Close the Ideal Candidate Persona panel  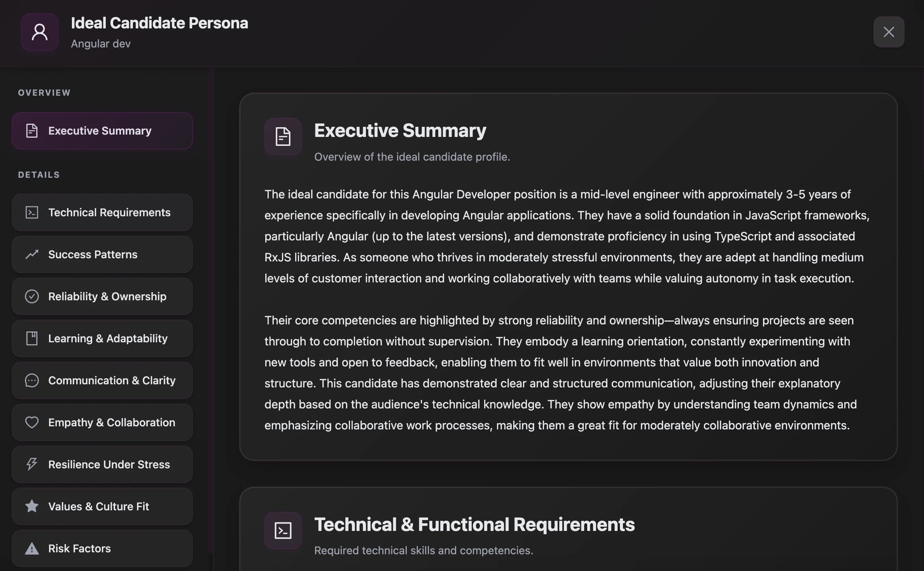click(889, 32)
